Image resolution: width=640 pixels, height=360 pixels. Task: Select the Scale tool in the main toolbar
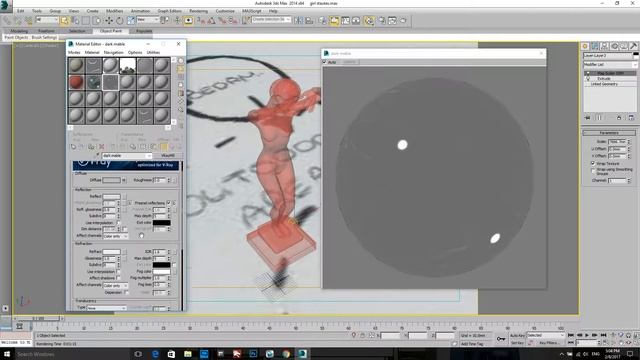coord(131,20)
